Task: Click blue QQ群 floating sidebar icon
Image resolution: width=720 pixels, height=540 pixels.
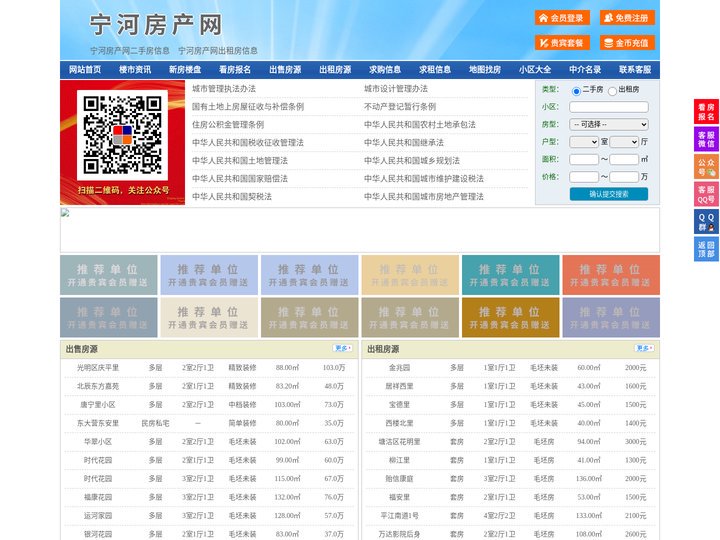Action: 706,222
